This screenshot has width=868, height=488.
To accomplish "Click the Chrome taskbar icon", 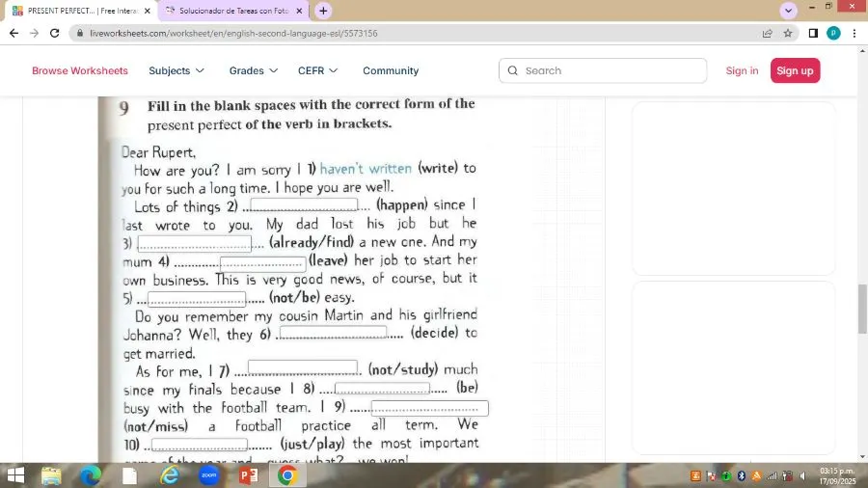I will tap(287, 475).
